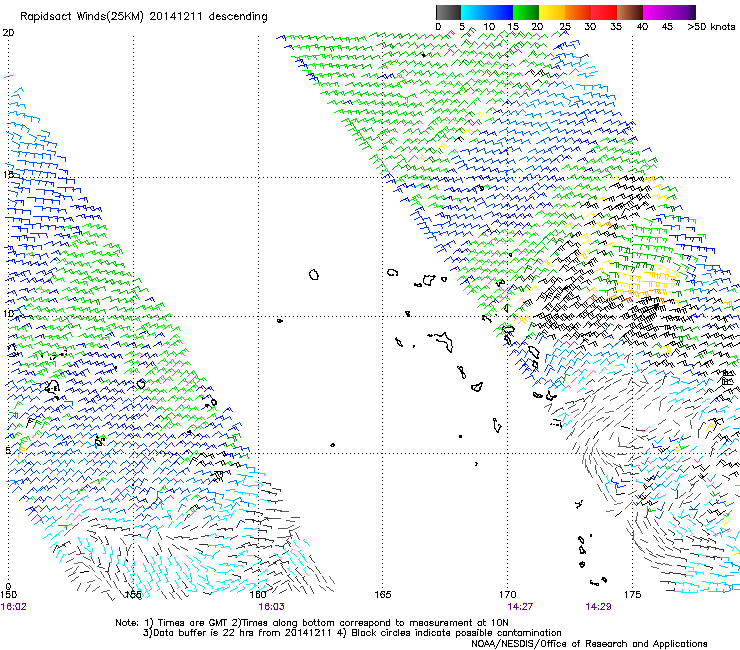Click the note line starting 'Note: 1) Times are GMT'
Image resolution: width=740 pixels, height=650 pixels.
click(312, 623)
